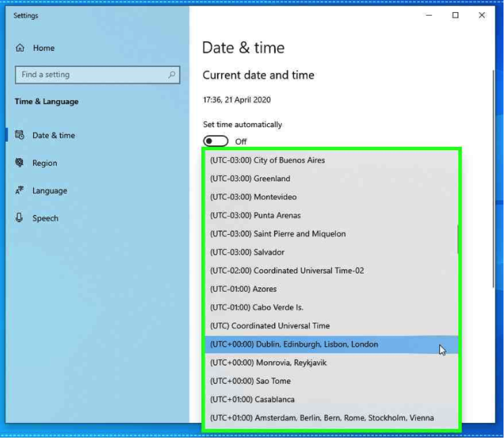Go to Settings Home
Screen dimensions: 504x438
pos(43,48)
